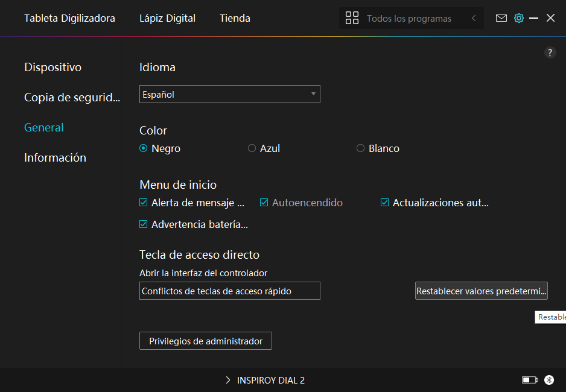Open Todos los programas selector
The width and height of the screenshot is (566, 392).
click(409, 18)
